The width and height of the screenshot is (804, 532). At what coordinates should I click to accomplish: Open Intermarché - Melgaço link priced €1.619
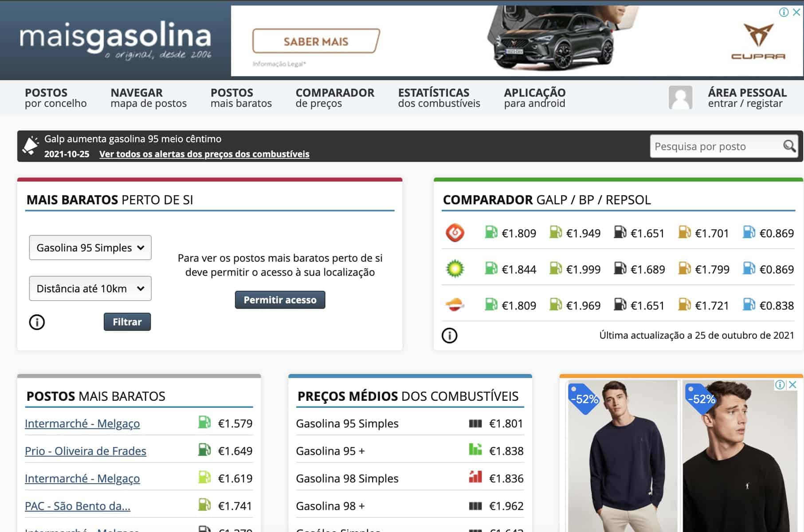coord(82,478)
